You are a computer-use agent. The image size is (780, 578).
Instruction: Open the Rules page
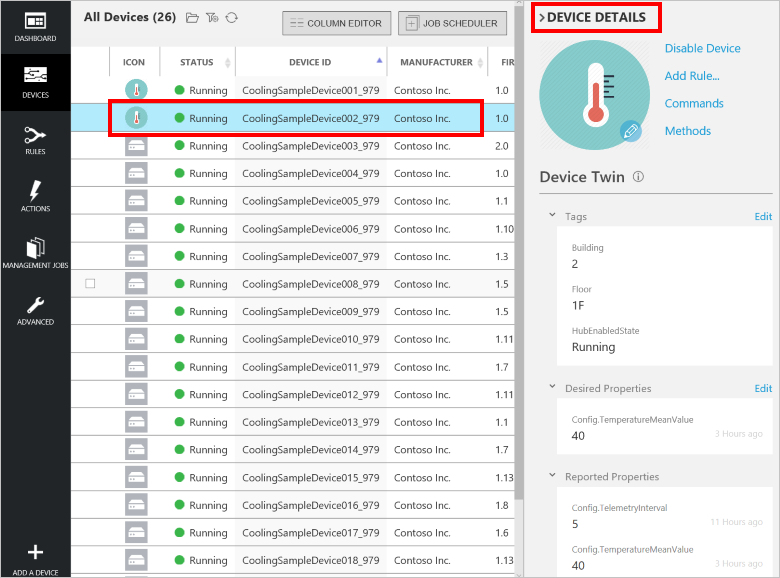[x=35, y=140]
